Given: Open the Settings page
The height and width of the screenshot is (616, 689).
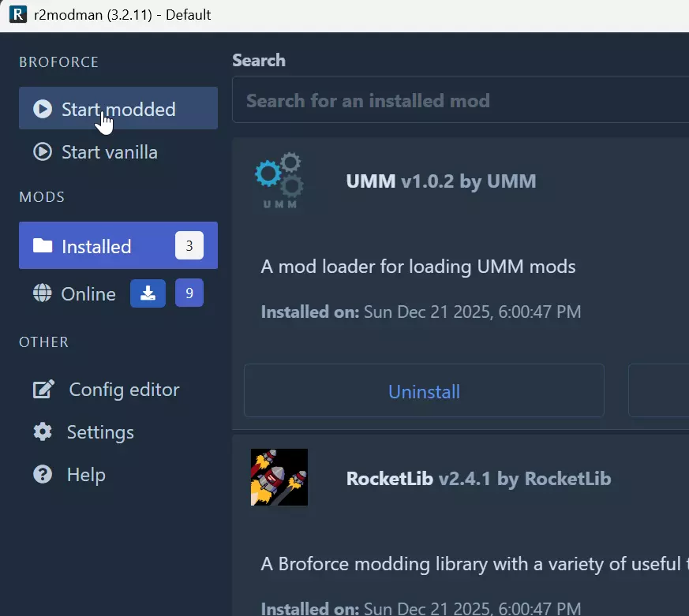Looking at the screenshot, I should tap(118, 432).
